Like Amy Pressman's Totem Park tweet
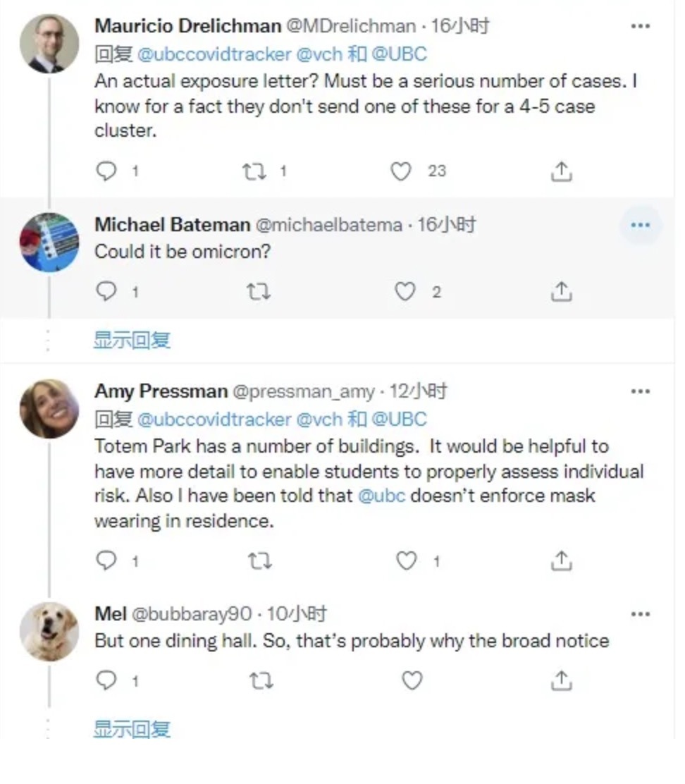The width and height of the screenshot is (685, 784). (406, 561)
